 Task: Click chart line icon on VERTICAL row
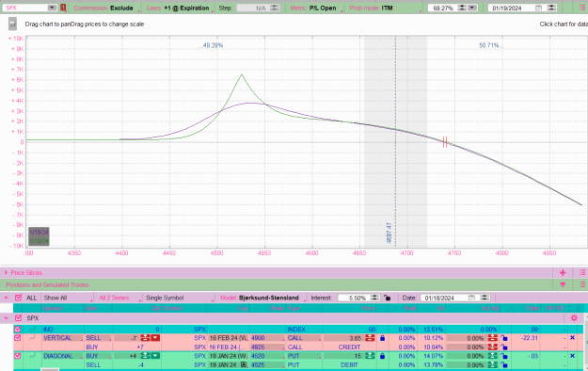tap(32, 338)
